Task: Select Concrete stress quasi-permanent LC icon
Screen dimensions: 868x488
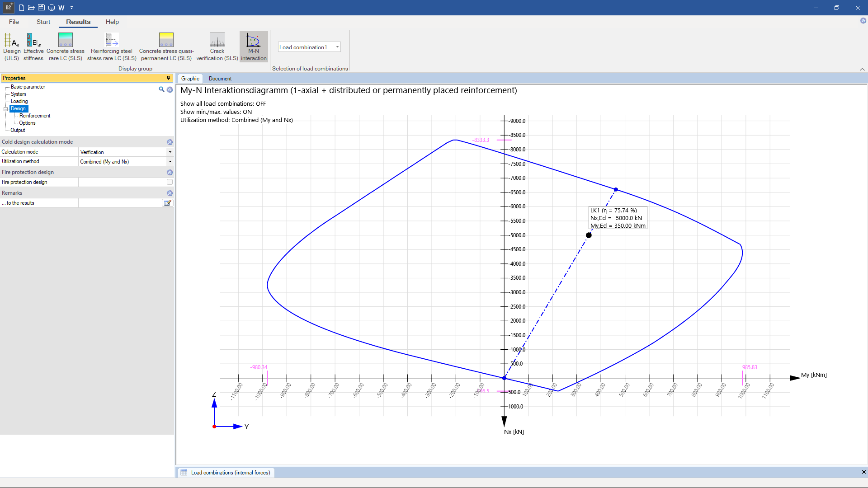Action: (x=166, y=45)
